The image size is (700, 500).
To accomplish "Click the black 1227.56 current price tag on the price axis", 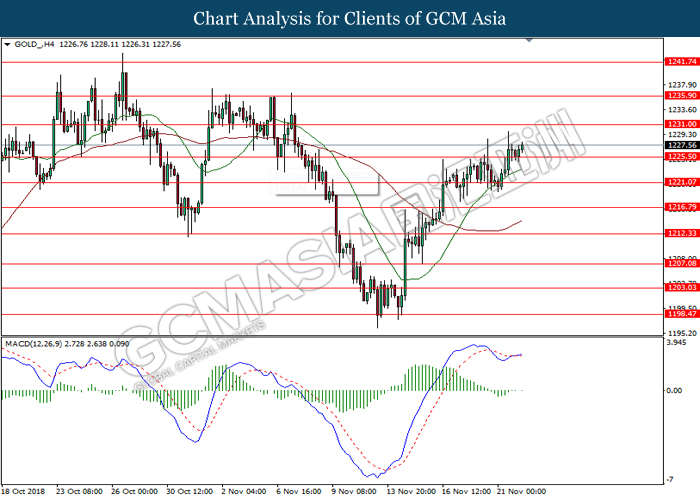I will tap(682, 145).
